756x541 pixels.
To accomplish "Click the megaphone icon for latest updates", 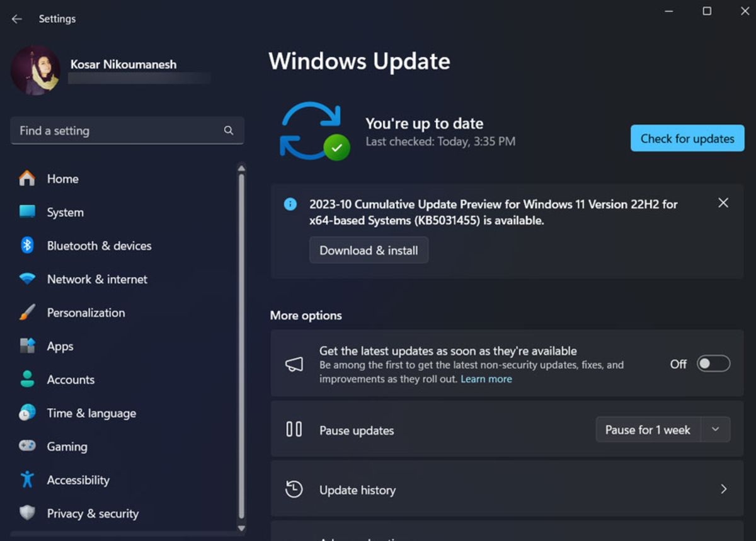I will click(x=294, y=364).
